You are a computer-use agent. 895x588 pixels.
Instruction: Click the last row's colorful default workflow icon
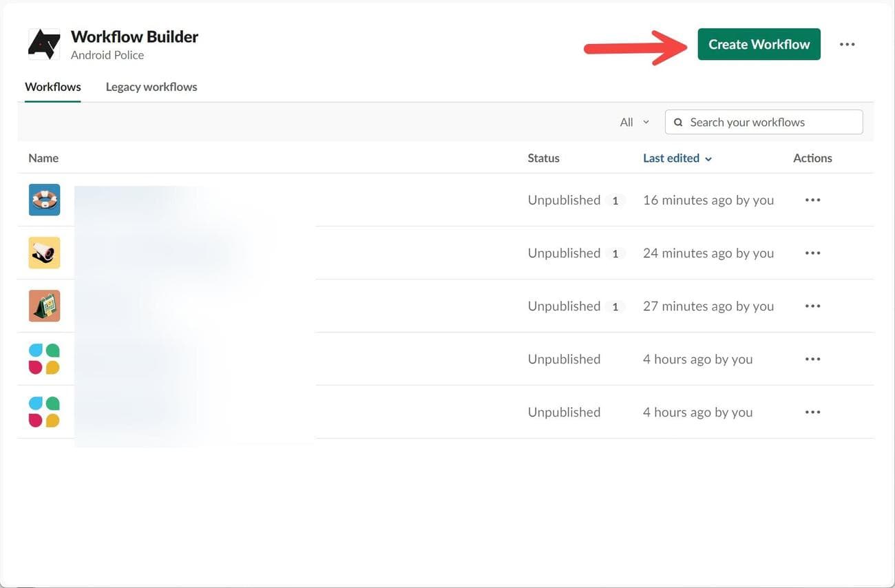[x=44, y=412]
